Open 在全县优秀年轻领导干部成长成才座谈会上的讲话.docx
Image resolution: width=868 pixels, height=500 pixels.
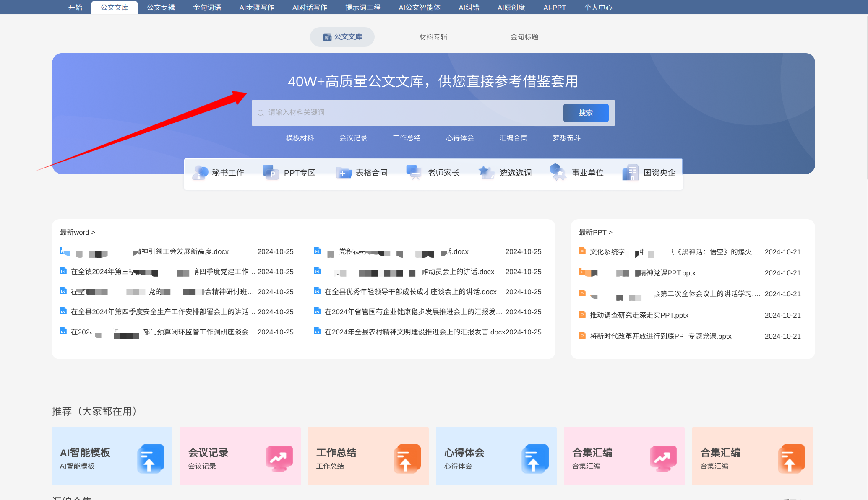tap(410, 292)
